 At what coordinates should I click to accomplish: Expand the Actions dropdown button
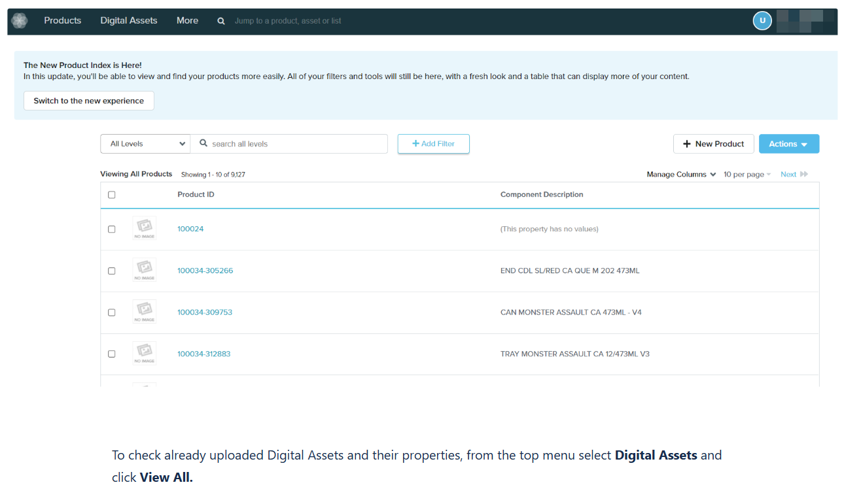click(x=788, y=144)
